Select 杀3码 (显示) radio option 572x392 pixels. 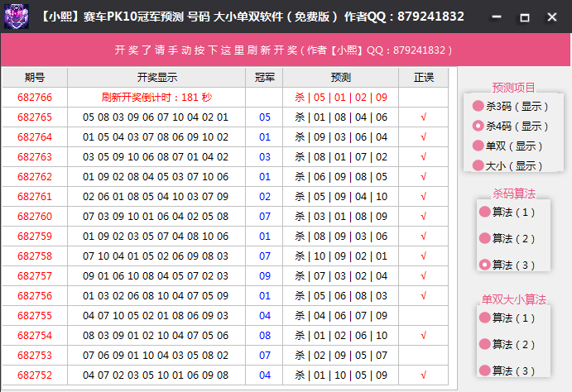pos(511,107)
